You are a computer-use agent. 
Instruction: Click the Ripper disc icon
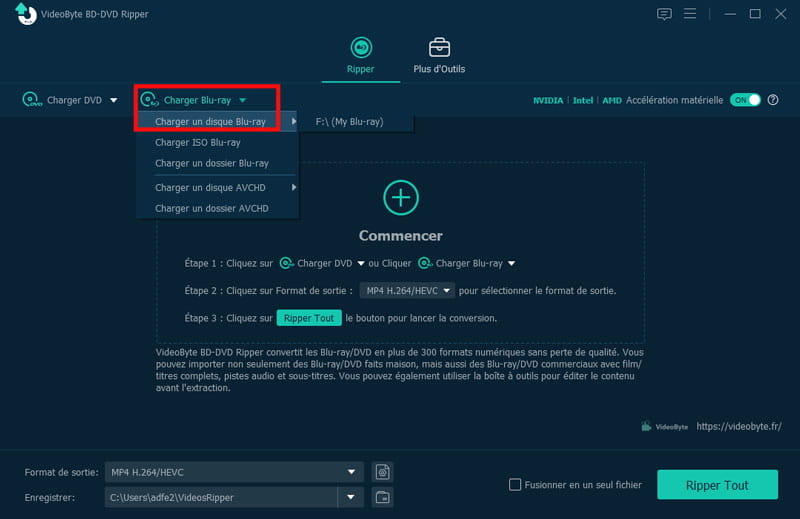pyautogui.click(x=361, y=47)
